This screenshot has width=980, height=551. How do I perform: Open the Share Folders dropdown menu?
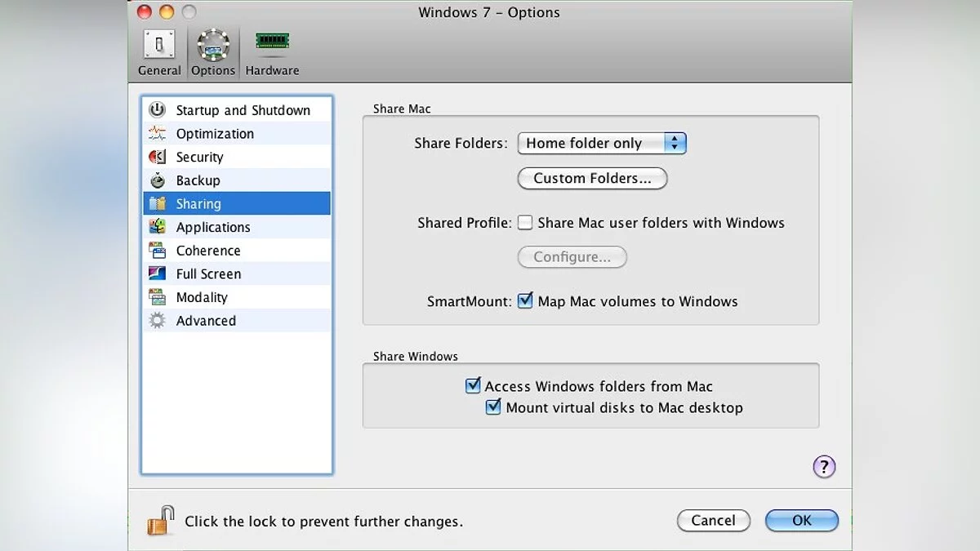[602, 144]
